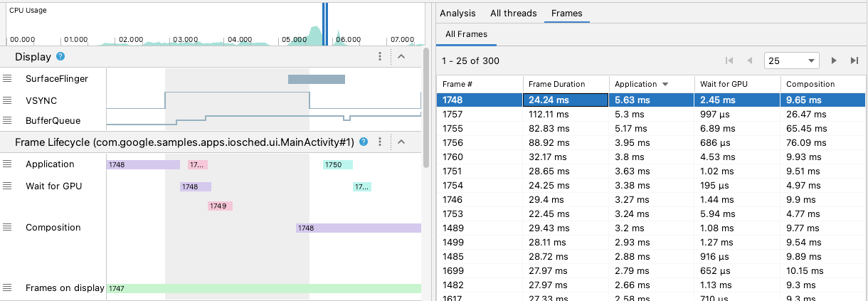Click frame 1750 bar in Application track
This screenshot has width=868, height=301.
tap(337, 165)
